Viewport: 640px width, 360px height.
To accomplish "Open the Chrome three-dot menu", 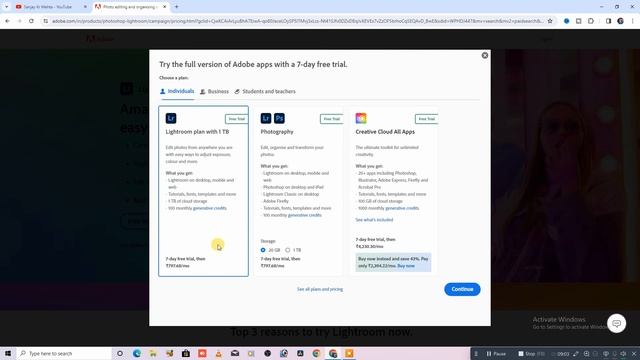I will pos(633,21).
